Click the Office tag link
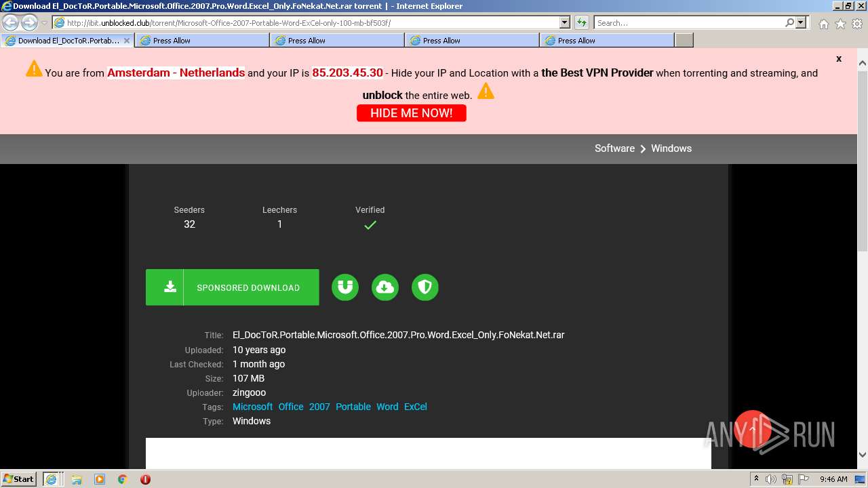 pos(291,407)
